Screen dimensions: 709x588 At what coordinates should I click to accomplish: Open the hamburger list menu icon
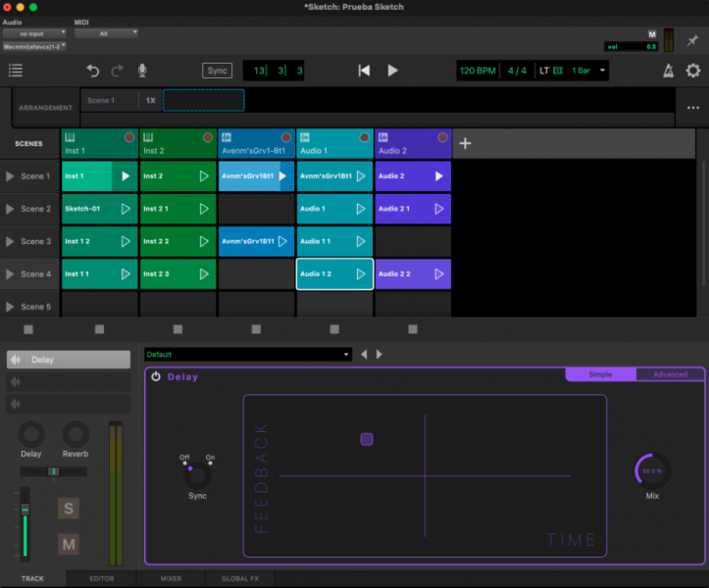click(x=16, y=71)
